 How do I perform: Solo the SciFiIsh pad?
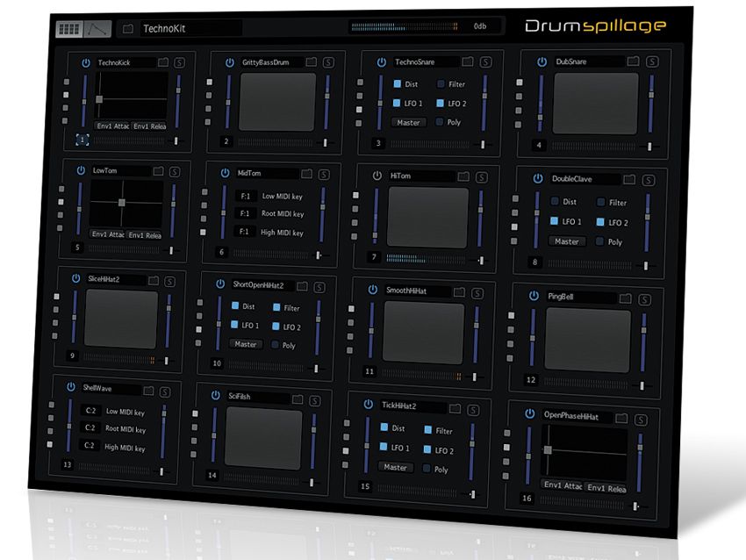314,399
